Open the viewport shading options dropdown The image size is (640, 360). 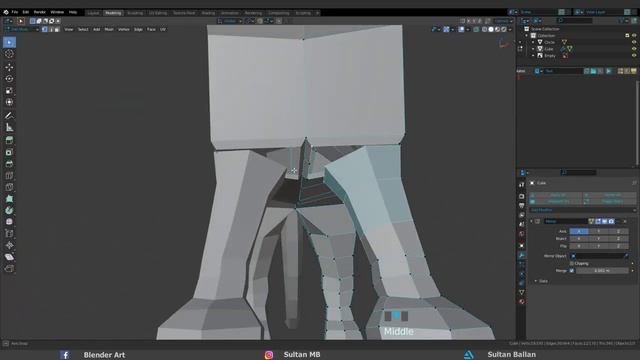pyautogui.click(x=510, y=29)
